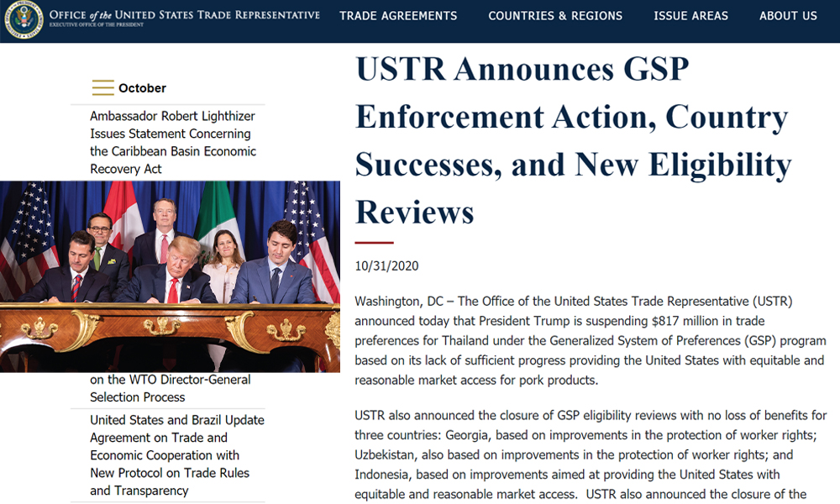Click the 10/31/2020 publication date

coord(386,266)
